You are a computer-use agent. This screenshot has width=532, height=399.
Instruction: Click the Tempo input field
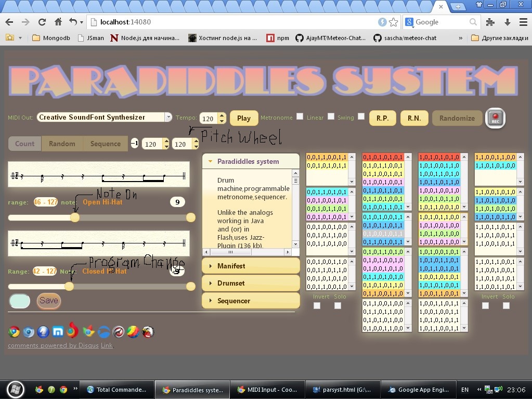click(x=209, y=119)
